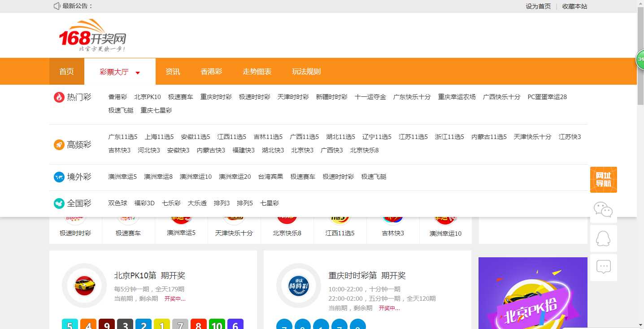Viewport: 644px width, 329px height.
Task: Click the 最新公告 speaker icon
Action: coord(57,6)
